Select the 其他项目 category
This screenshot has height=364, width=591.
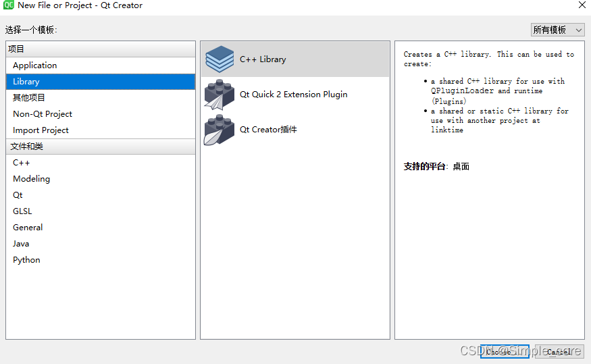click(101, 98)
